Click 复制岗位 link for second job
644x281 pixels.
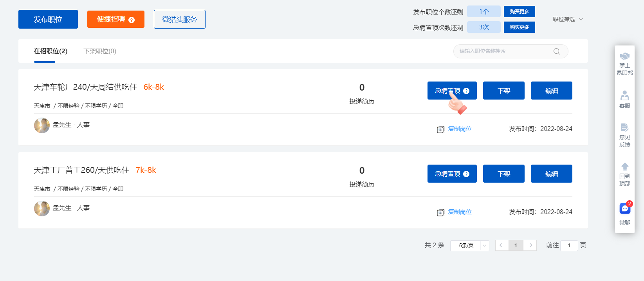point(460,212)
